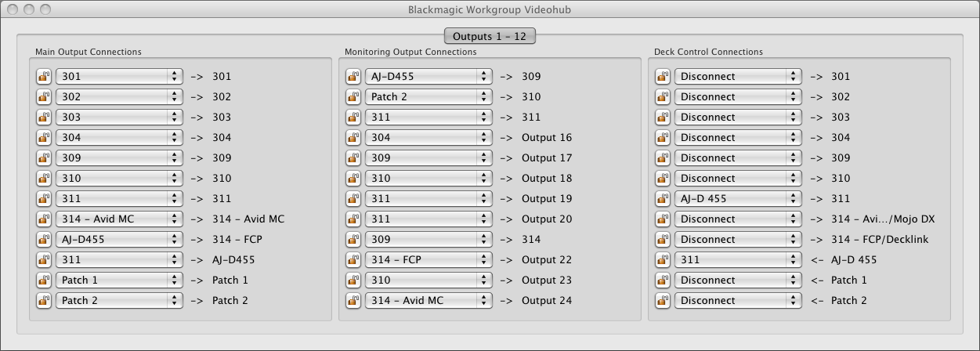980x351 pixels.
Task: Toggle lock for Main Output 301 row
Action: pyautogui.click(x=44, y=77)
